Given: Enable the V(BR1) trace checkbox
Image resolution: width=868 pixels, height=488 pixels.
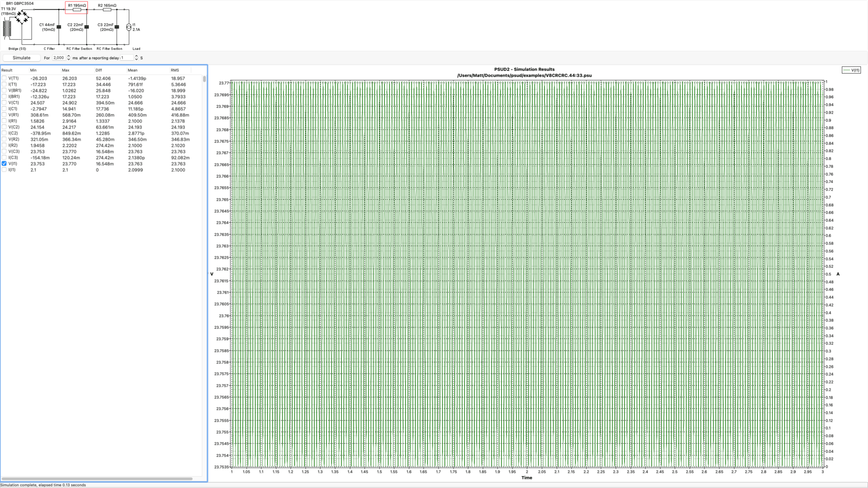Looking at the screenshot, I should coord(4,91).
